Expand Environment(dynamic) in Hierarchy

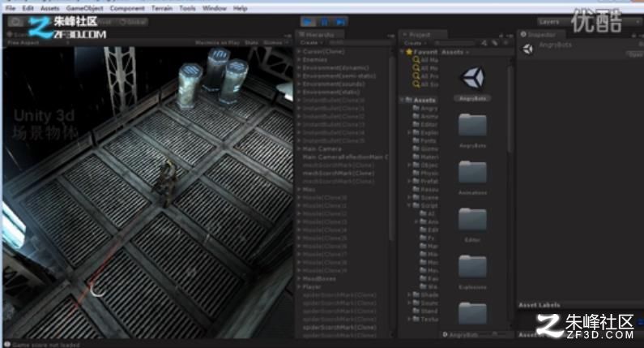[x=300, y=68]
